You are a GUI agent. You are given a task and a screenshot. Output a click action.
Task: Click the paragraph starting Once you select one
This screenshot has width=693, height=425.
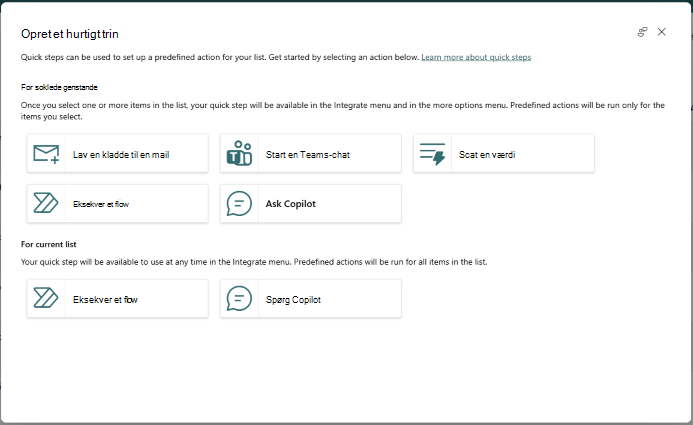pos(343,111)
